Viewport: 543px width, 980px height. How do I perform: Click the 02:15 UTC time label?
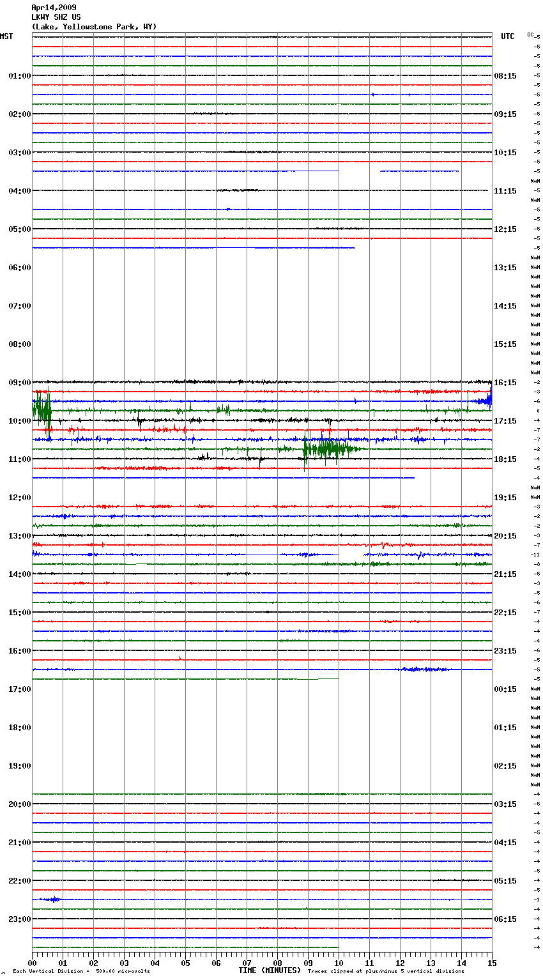[x=505, y=766]
